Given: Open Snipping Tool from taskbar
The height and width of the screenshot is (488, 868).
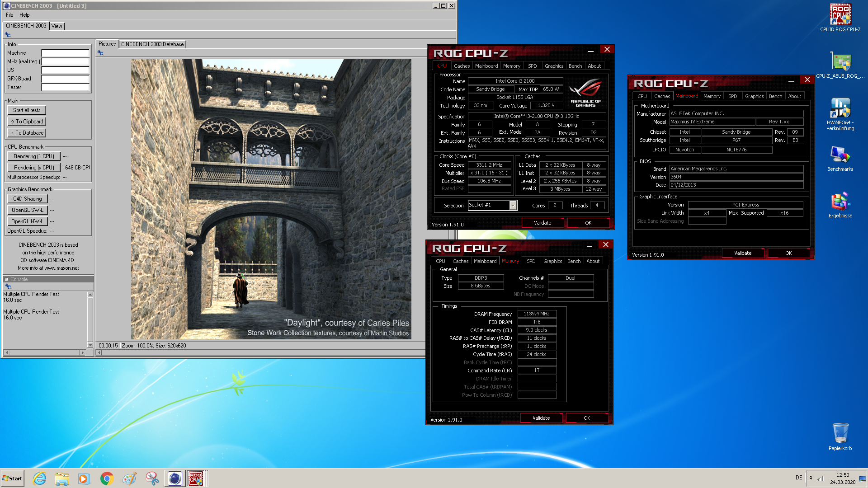Looking at the screenshot, I should [x=152, y=478].
